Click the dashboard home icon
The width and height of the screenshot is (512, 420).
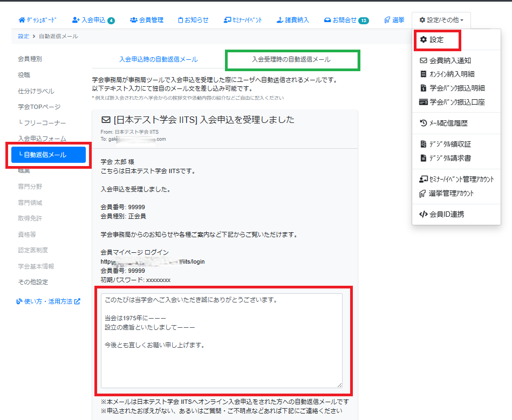22,20
